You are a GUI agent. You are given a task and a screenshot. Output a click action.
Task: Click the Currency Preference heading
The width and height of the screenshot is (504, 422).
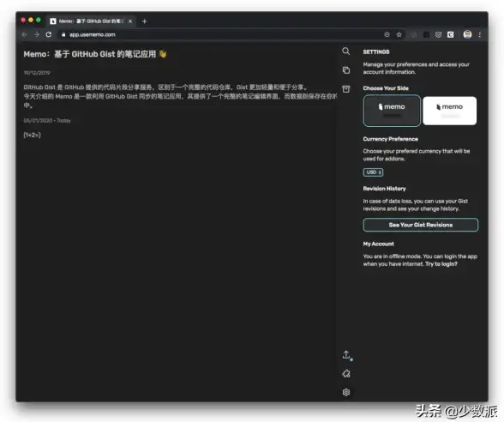(x=390, y=139)
